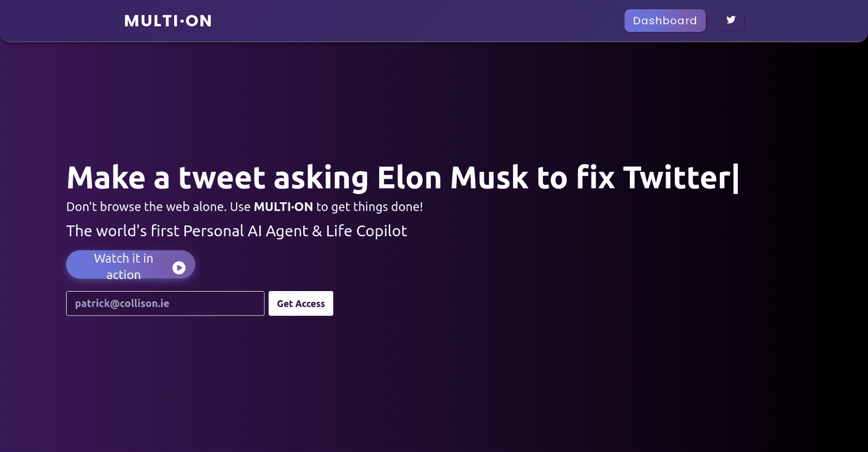Open the Twitter bird icon link

[731, 20]
